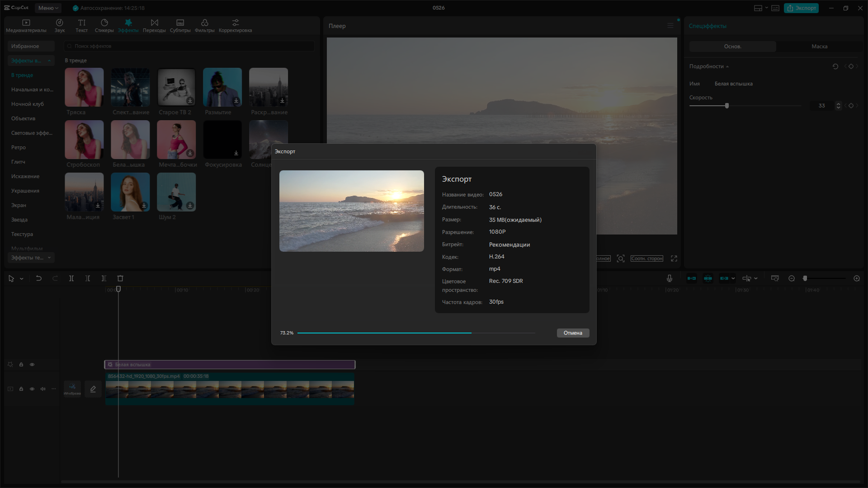868x488 pixels.
Task: Collapse the Подробности section arrow
Action: [727, 67]
